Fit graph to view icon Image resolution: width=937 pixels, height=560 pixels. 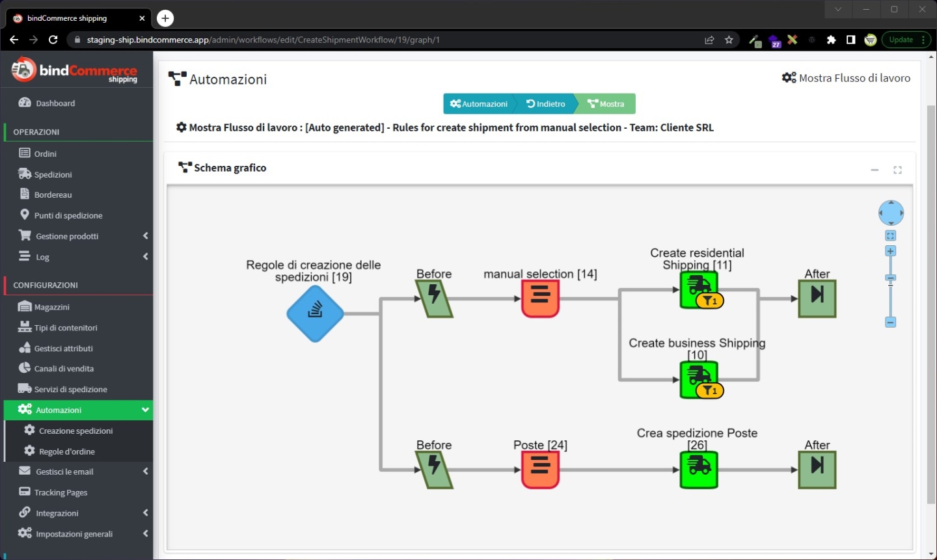(891, 235)
